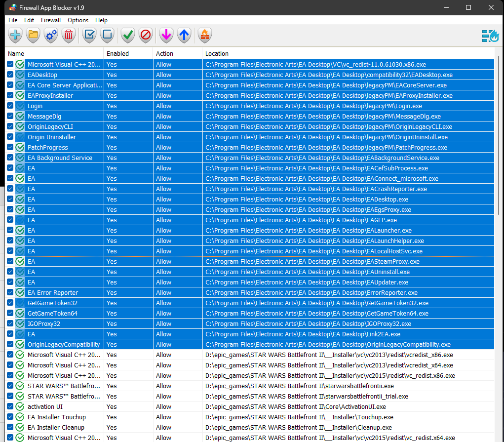504x442 pixels.
Task: Select the EAEgsProxy.exe location path
Action: [308, 210]
